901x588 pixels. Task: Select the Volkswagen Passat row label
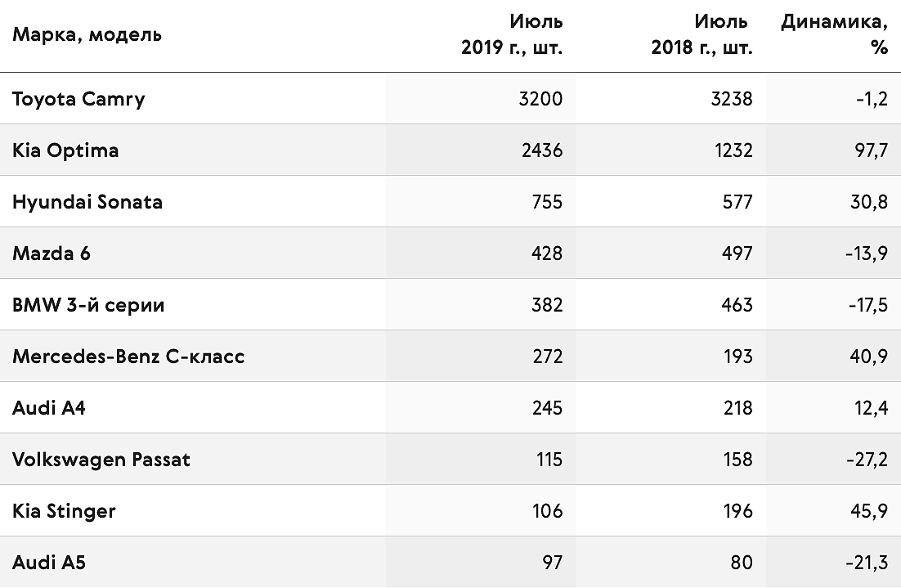click(101, 460)
